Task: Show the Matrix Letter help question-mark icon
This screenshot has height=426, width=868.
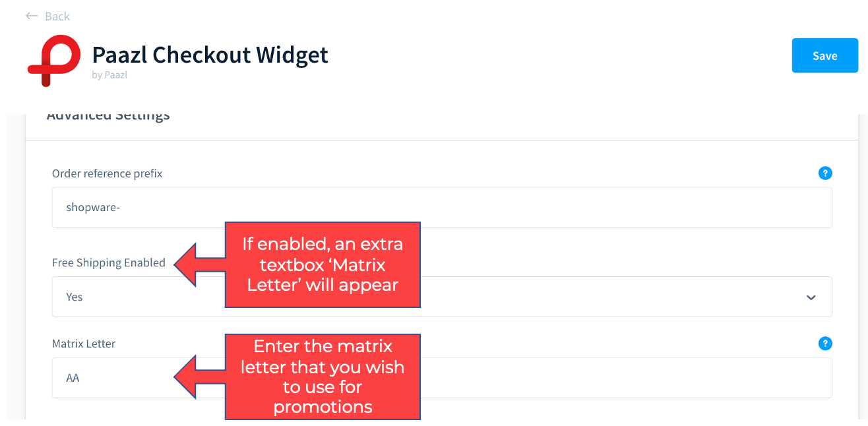Action: [825, 344]
